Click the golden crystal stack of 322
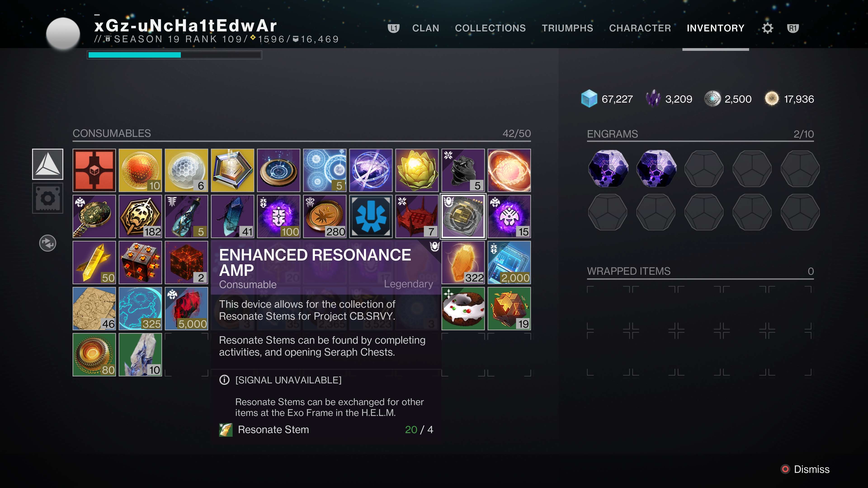Image resolution: width=868 pixels, height=488 pixels. (x=463, y=262)
